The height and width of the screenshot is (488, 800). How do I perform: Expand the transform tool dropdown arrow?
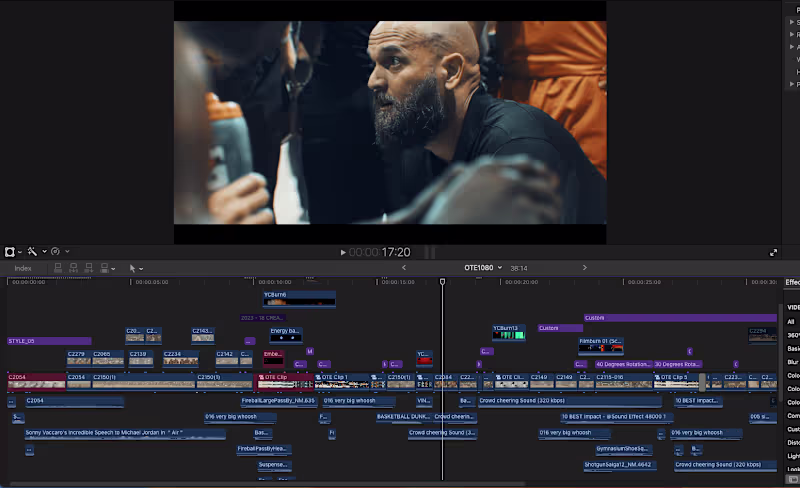[x=20, y=252]
